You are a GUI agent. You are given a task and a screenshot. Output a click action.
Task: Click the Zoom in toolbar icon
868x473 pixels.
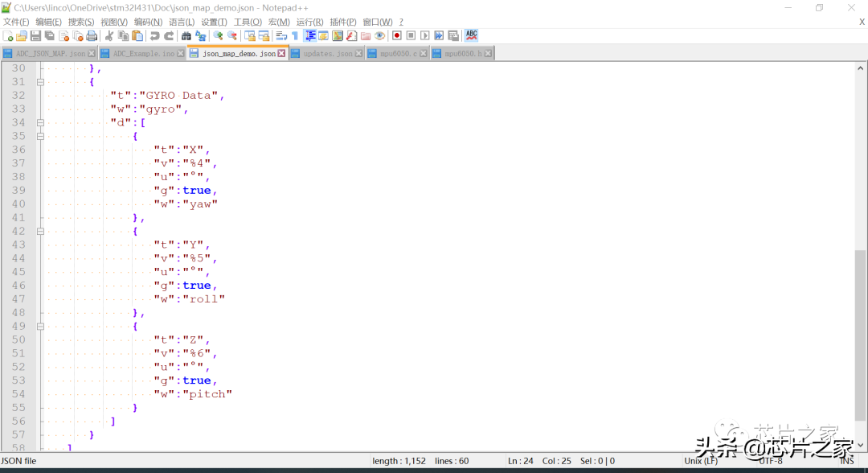(x=218, y=36)
